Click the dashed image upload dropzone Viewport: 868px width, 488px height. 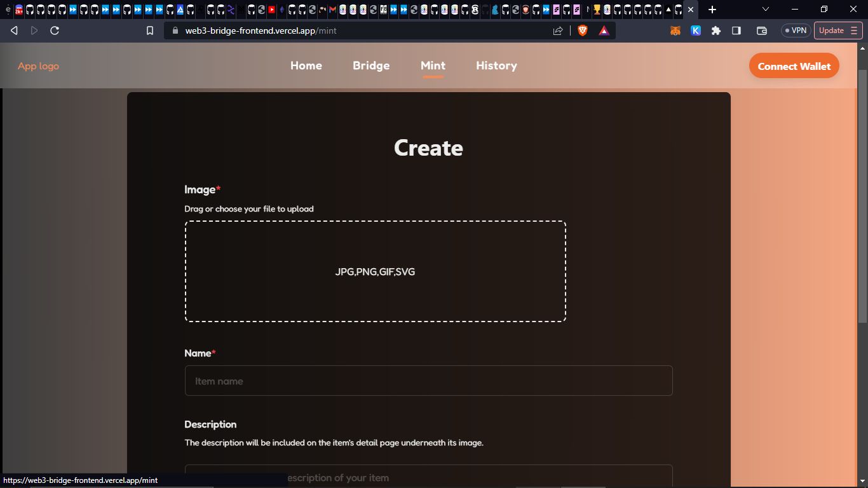point(376,271)
